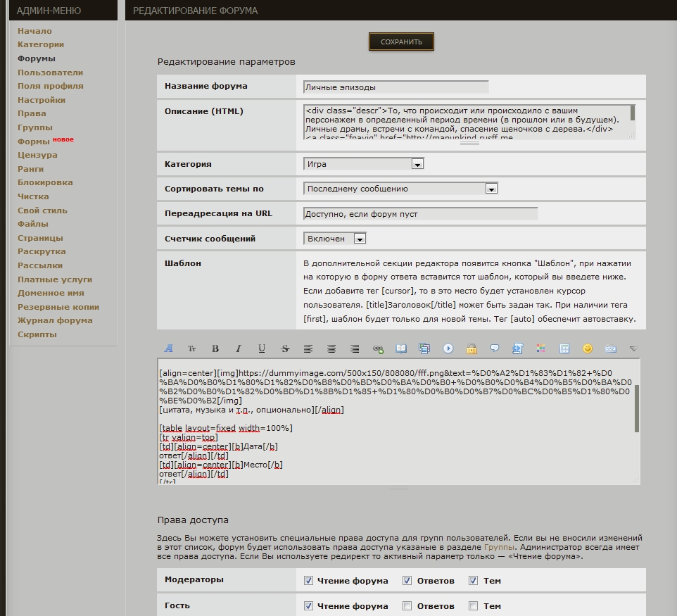Go to 'Резервные копии' in sidebar
Image resolution: width=677 pixels, height=616 pixels.
[x=58, y=307]
